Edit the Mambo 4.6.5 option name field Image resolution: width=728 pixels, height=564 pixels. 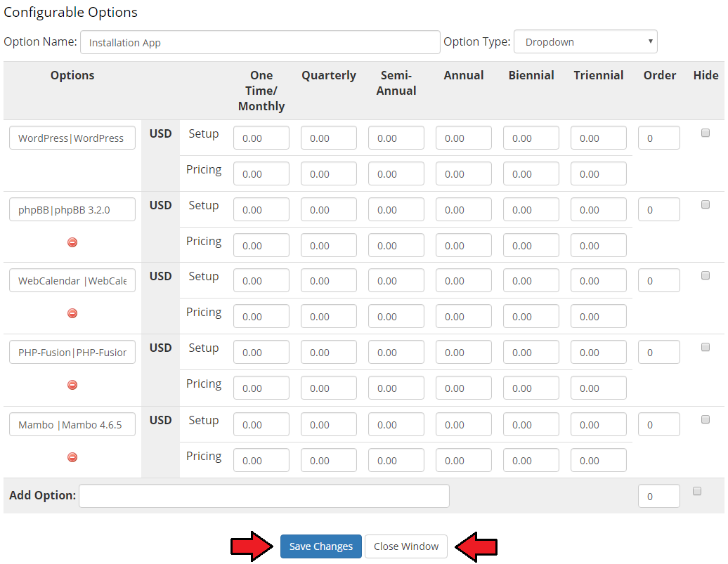click(x=72, y=424)
